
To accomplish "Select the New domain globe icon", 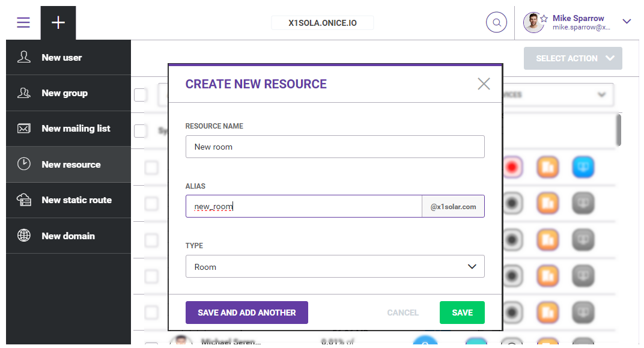I will point(23,236).
